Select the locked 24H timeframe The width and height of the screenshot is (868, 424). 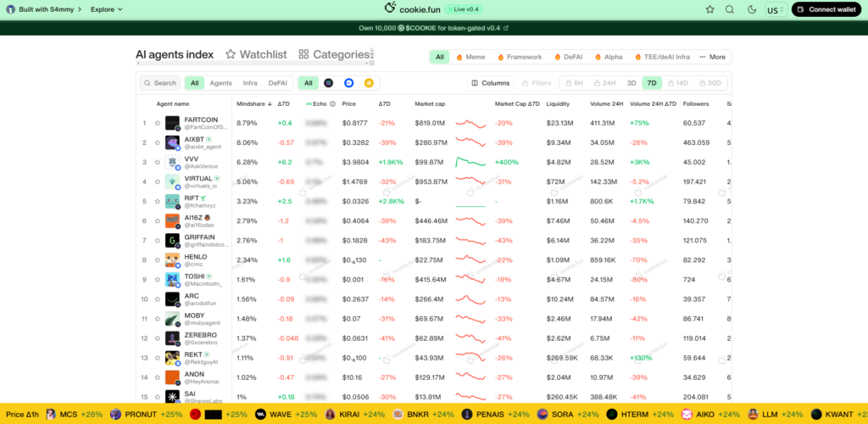[604, 83]
